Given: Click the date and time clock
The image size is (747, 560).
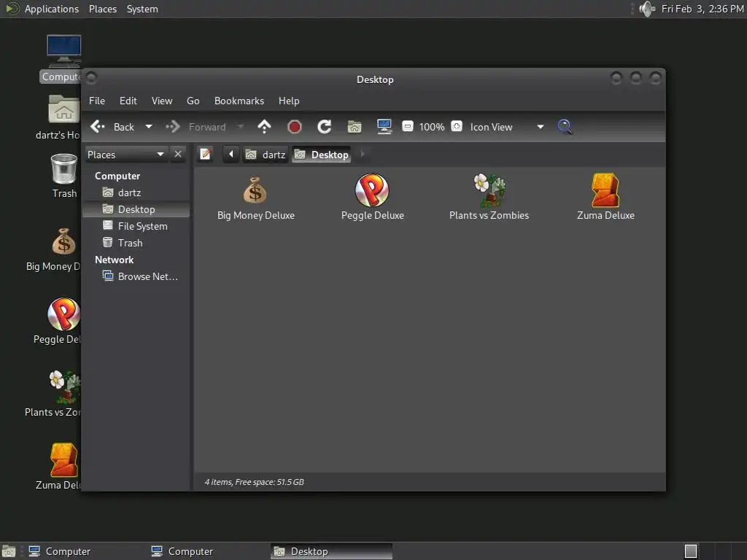Looking at the screenshot, I should [x=703, y=9].
